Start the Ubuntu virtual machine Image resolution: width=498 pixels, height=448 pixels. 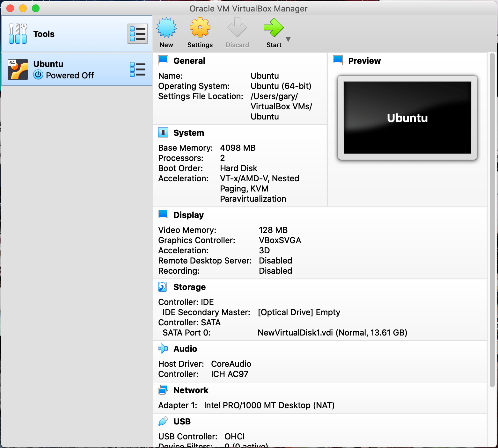pos(274,32)
